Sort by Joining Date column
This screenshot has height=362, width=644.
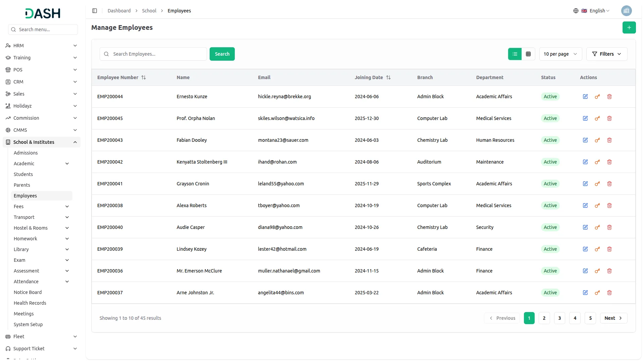[x=373, y=77]
